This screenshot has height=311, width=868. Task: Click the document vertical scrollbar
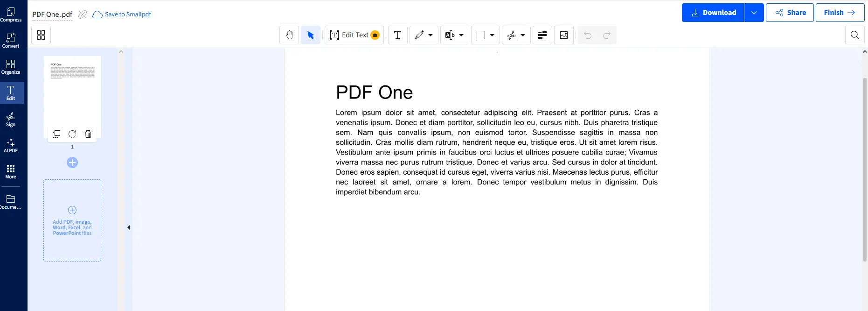[865, 169]
